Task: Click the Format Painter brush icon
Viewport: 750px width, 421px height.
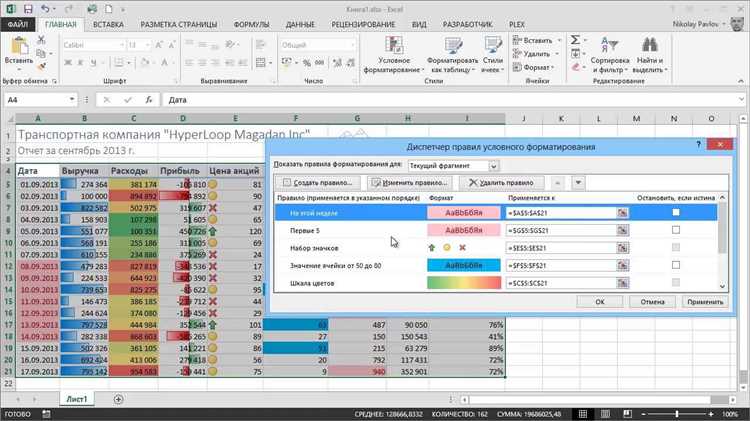Action: tap(41, 66)
